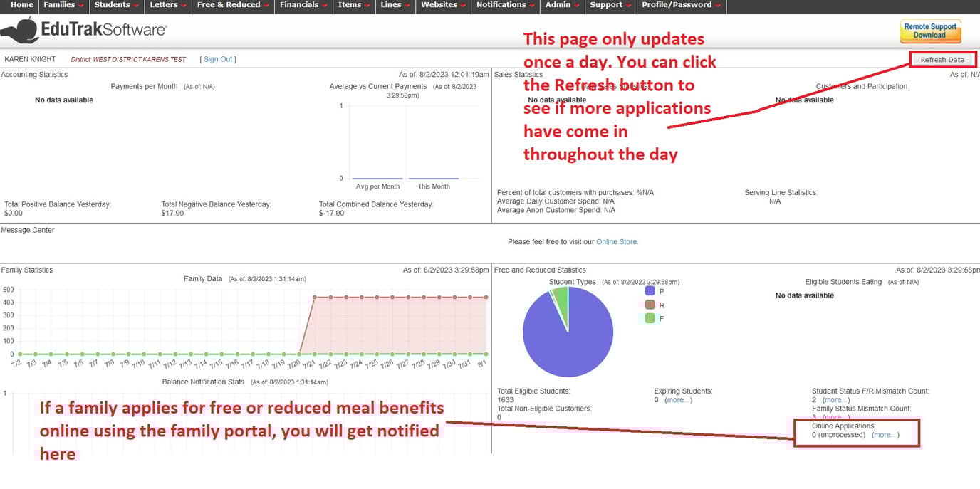The width and height of the screenshot is (980, 489).
Task: Click the brown R legend swatch
Action: click(650, 305)
